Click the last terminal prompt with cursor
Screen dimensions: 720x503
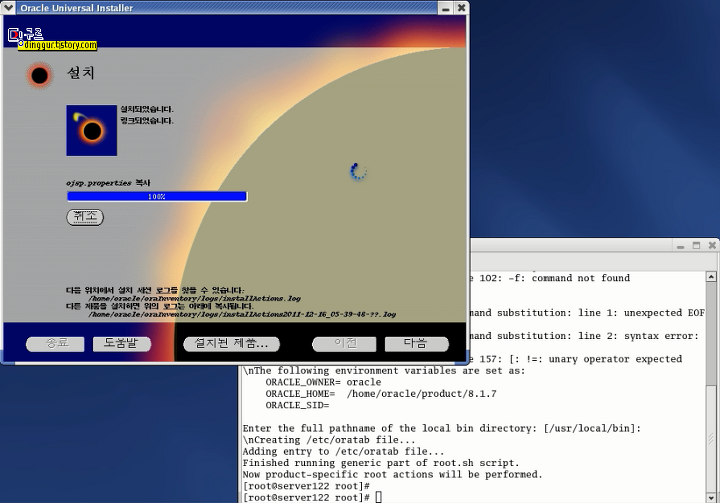tap(312, 497)
